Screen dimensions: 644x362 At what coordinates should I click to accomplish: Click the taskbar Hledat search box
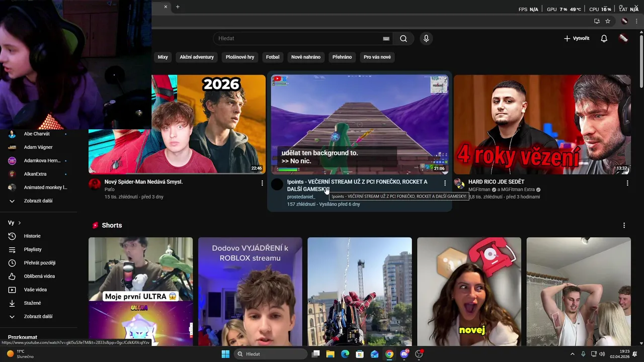tap(271, 354)
